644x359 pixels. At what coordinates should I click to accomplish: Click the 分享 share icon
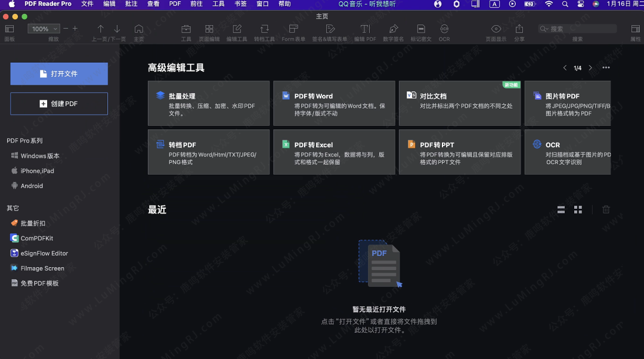click(519, 29)
